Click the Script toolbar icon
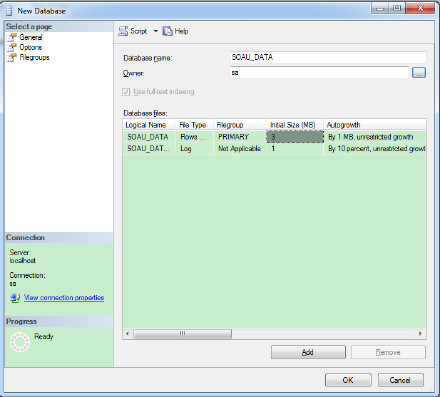The width and height of the screenshot is (440, 397). (x=123, y=31)
